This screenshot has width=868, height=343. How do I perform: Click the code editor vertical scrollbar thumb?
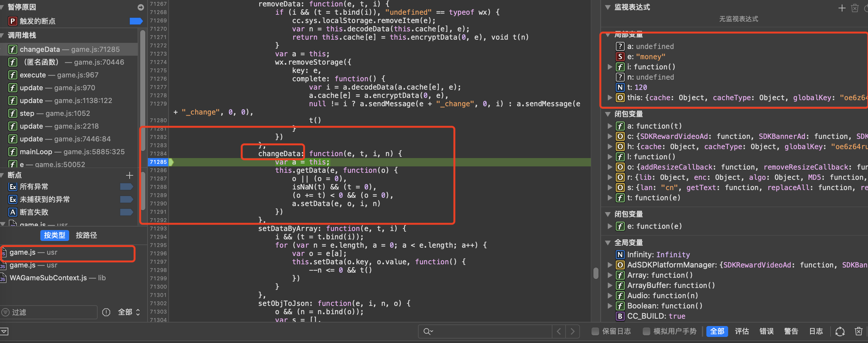pos(596,273)
